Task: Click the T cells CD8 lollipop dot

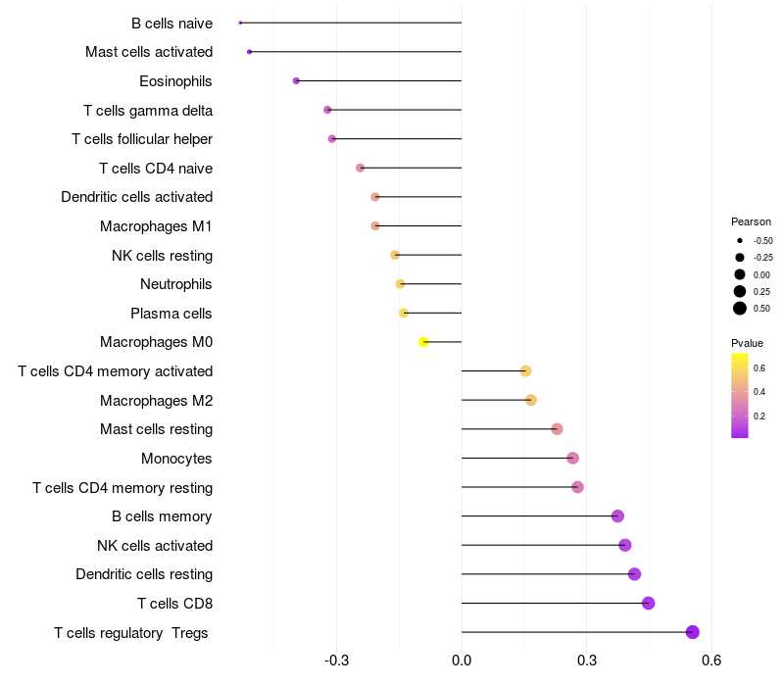Action: [649, 603]
